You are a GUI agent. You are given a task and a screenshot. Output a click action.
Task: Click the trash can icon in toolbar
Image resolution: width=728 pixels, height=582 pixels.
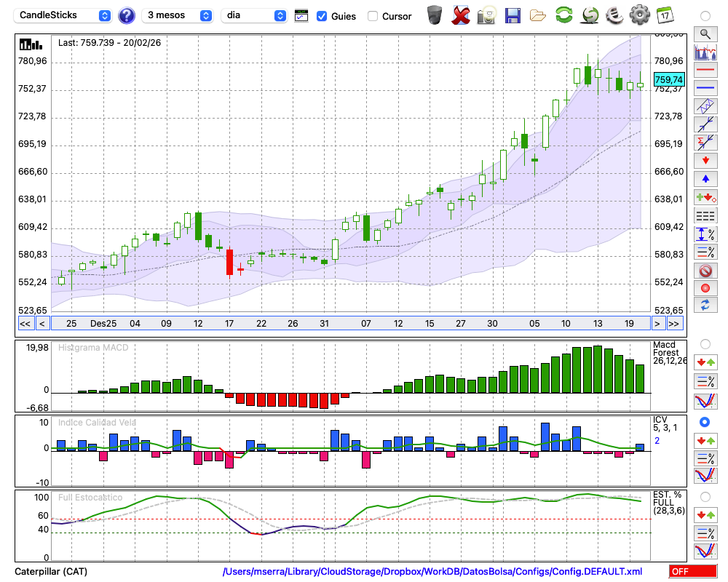pos(435,15)
